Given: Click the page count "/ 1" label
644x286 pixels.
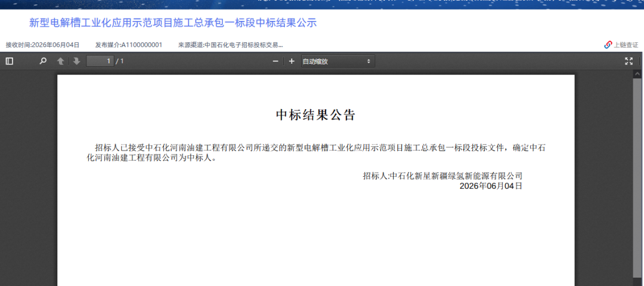Looking at the screenshot, I should 119,61.
